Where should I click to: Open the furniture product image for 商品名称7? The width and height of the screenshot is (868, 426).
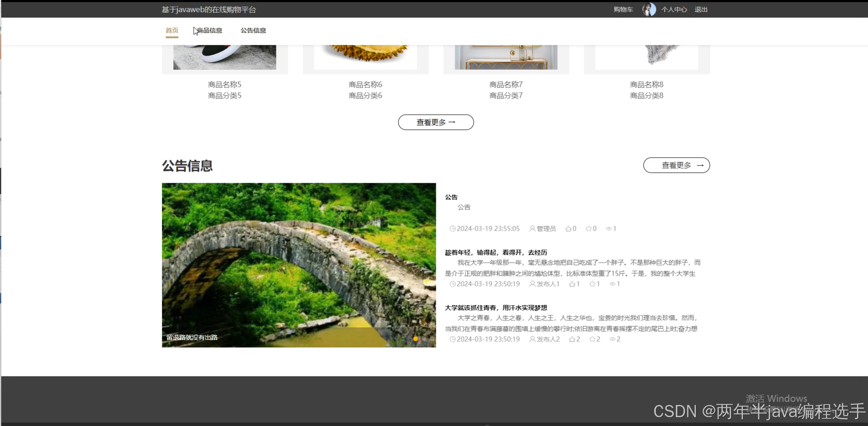pyautogui.click(x=506, y=57)
